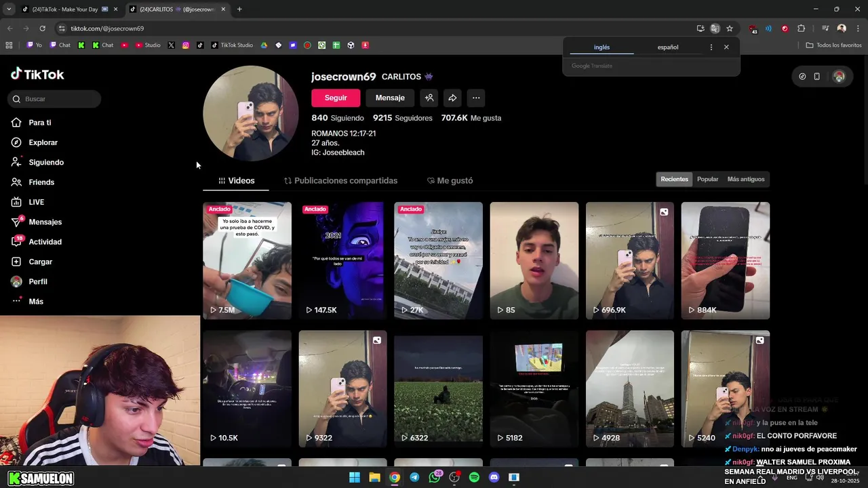Open phone video with 884K views
Image resolution: width=868 pixels, height=488 pixels.
coord(726,260)
